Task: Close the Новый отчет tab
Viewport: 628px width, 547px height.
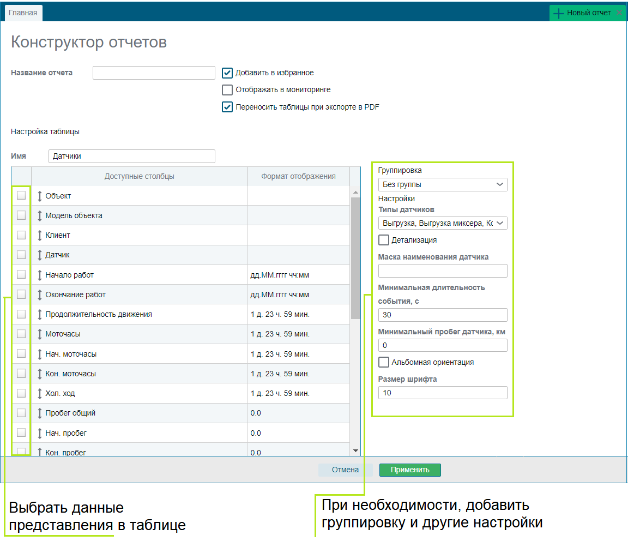Action: click(619, 13)
